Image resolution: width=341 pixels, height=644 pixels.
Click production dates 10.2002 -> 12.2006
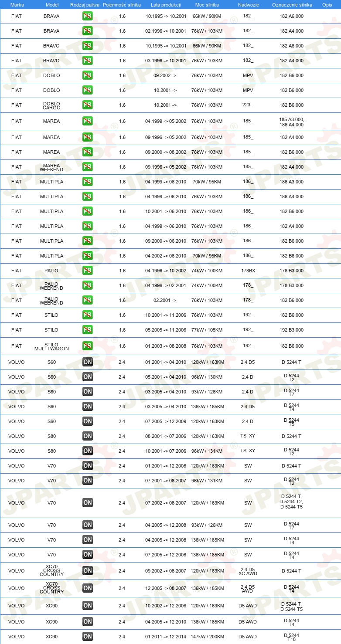(166, 606)
